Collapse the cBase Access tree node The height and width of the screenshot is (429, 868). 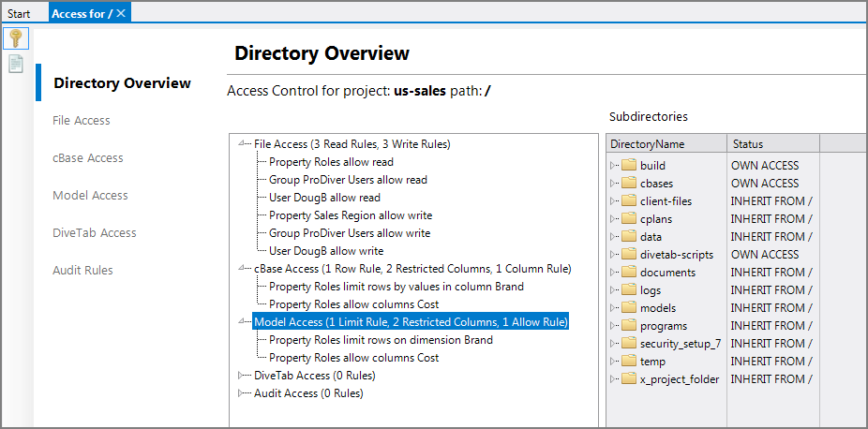(x=241, y=269)
